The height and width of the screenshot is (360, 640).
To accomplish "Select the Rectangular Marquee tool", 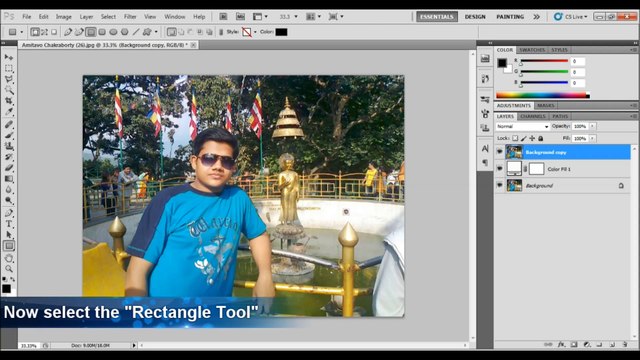I will (x=9, y=68).
